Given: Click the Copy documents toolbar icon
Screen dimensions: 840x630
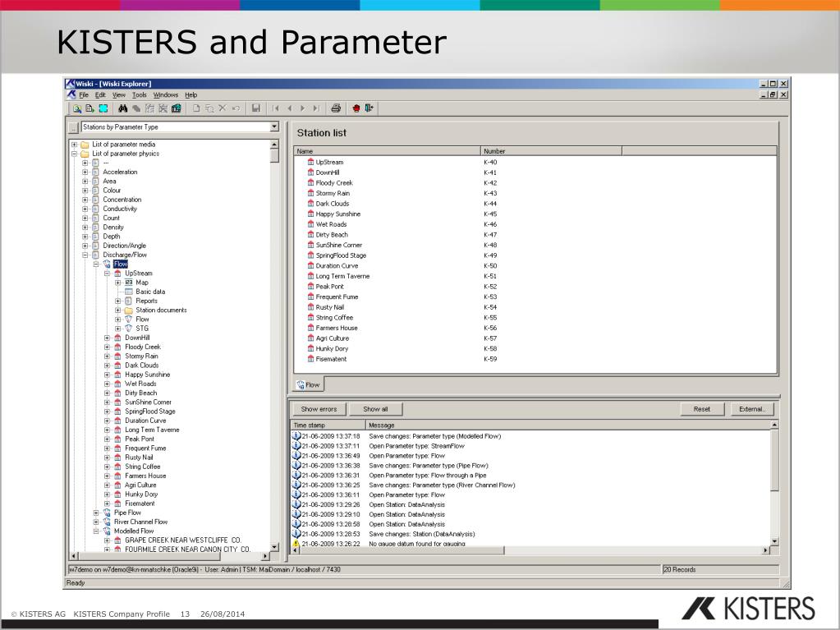Looking at the screenshot, I should 209,108.
